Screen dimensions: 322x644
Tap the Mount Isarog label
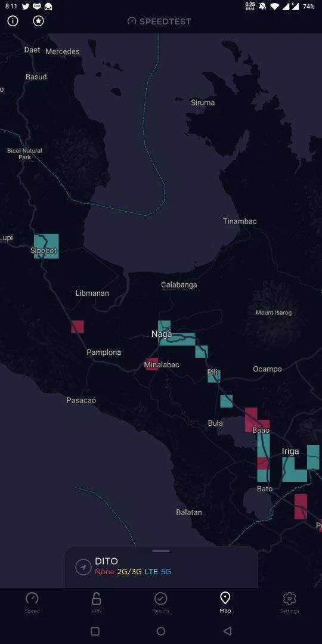click(274, 312)
